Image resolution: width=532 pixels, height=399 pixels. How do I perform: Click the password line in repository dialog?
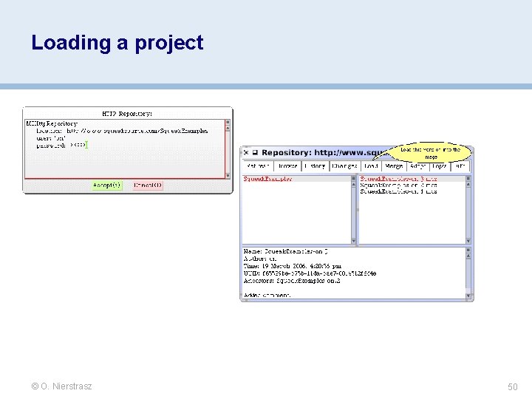[62, 146]
